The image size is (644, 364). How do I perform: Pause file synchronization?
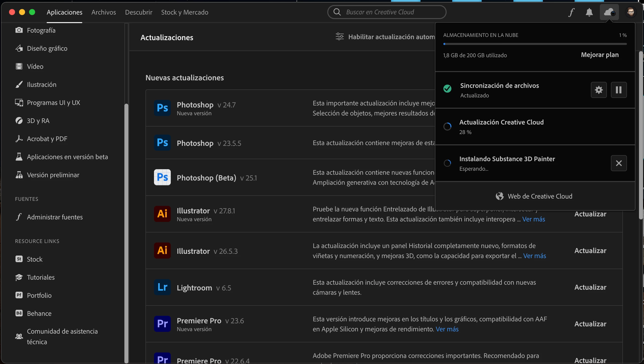tap(619, 90)
